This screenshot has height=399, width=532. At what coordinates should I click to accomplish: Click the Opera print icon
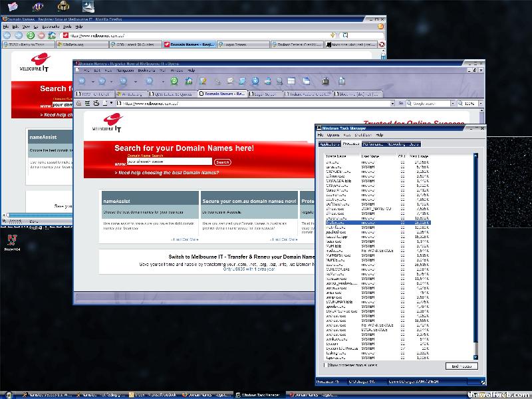coord(267,81)
